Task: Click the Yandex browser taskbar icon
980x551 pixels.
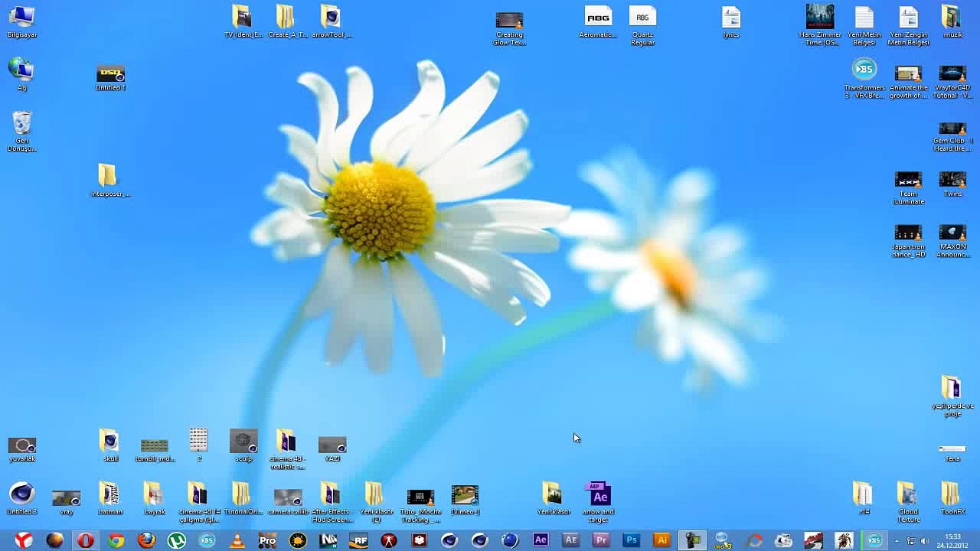Action: pyautogui.click(x=24, y=540)
